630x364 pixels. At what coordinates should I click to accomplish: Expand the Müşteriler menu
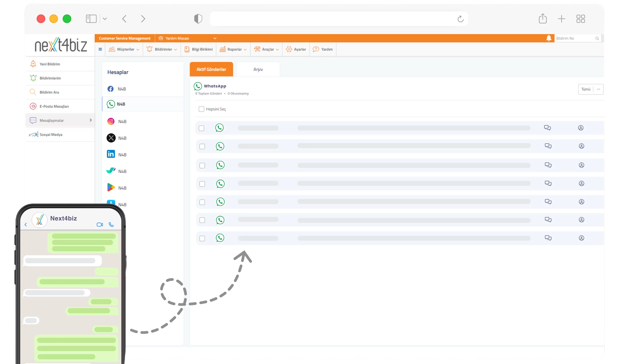[124, 49]
